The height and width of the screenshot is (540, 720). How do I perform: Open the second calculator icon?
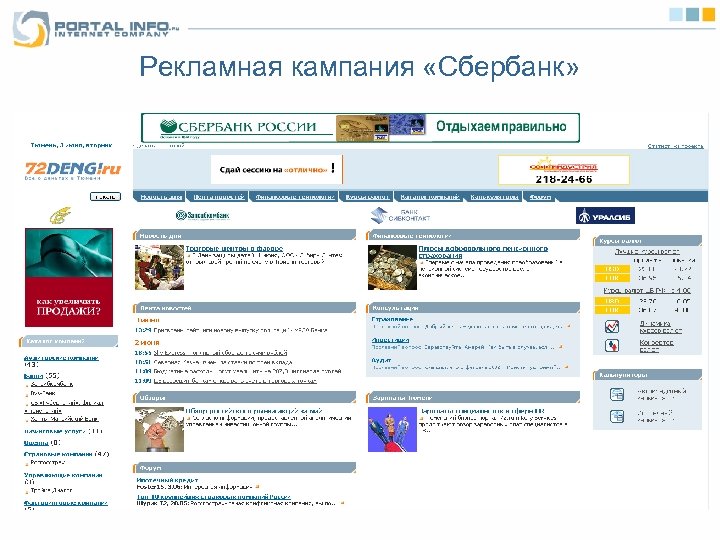[617, 416]
